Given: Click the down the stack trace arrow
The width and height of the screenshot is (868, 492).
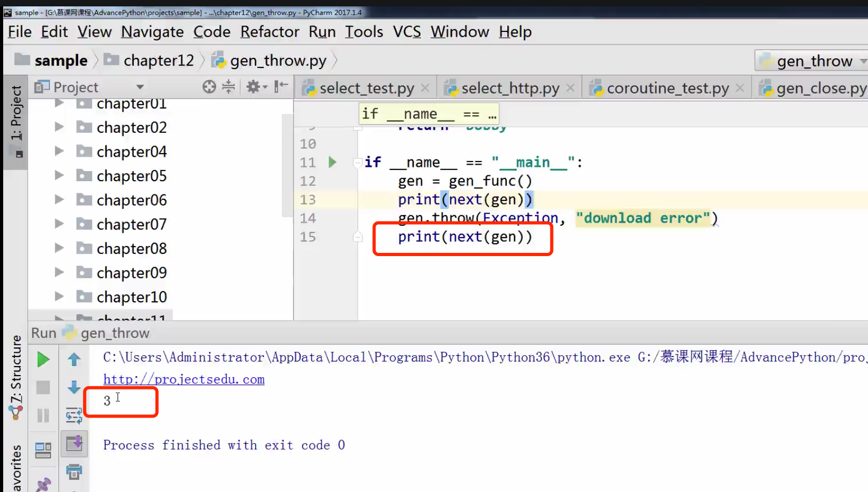Looking at the screenshot, I should (x=74, y=387).
